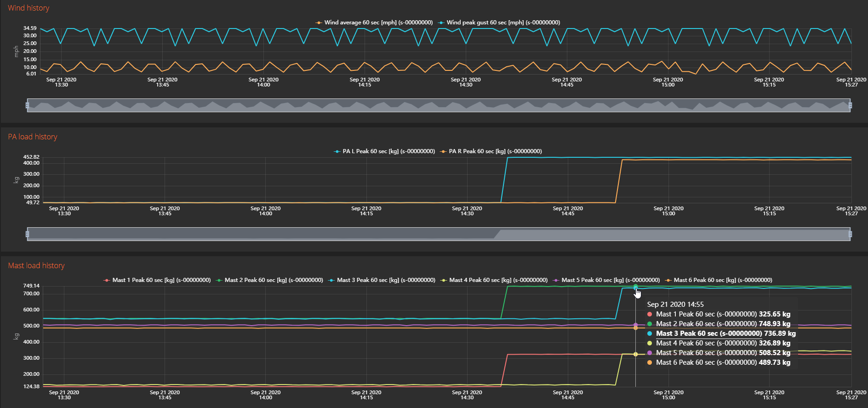Click tooltip row Mast 3 Peak 736.89 kg
The image size is (868, 408).
click(x=721, y=333)
